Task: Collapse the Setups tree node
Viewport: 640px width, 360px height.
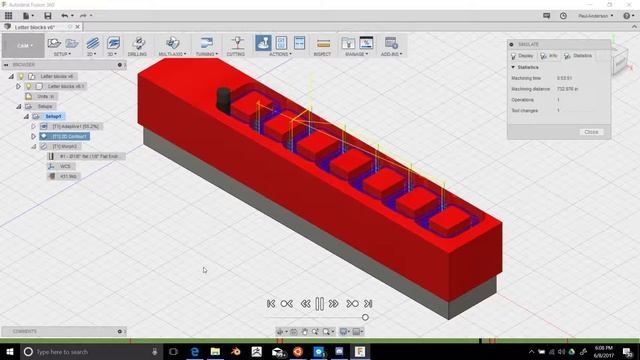Action: [x=18, y=106]
